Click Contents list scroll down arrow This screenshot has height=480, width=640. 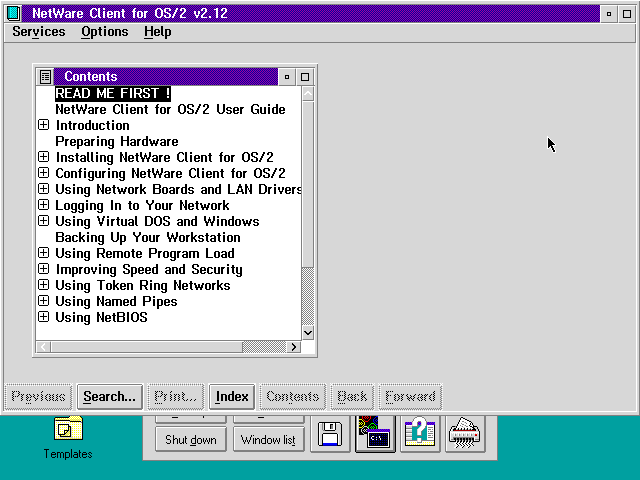point(308,333)
